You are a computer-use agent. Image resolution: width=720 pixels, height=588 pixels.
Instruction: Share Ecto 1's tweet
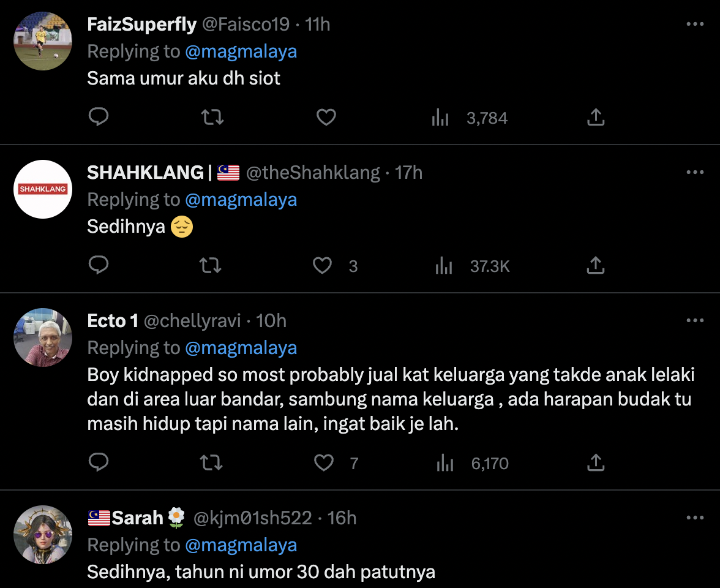tap(596, 462)
